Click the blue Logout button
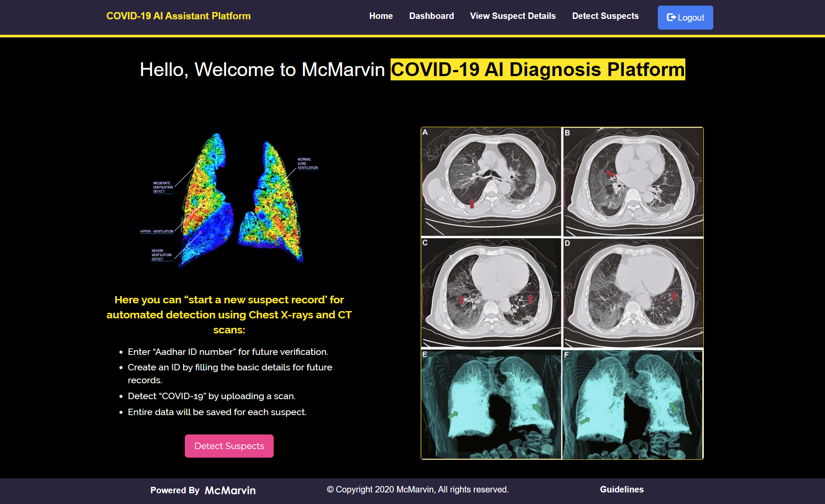825x504 pixels. 685,18
